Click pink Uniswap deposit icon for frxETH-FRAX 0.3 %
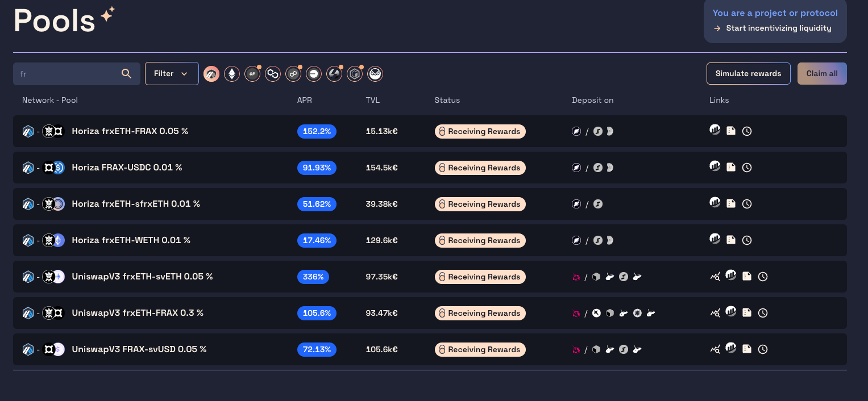 (576, 314)
